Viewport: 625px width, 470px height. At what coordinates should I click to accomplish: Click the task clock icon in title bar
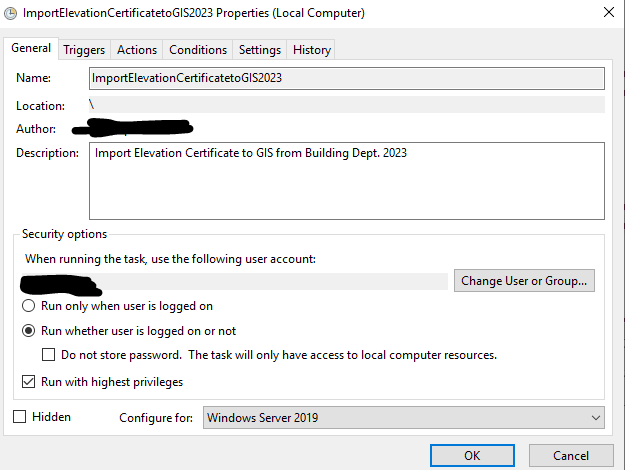click(x=11, y=14)
